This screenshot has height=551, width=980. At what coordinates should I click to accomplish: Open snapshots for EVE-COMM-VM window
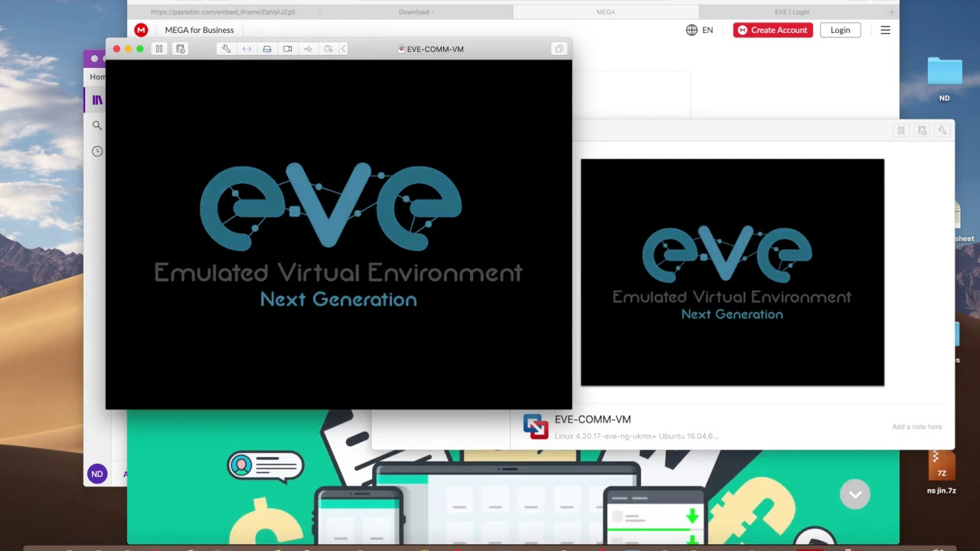point(181,49)
